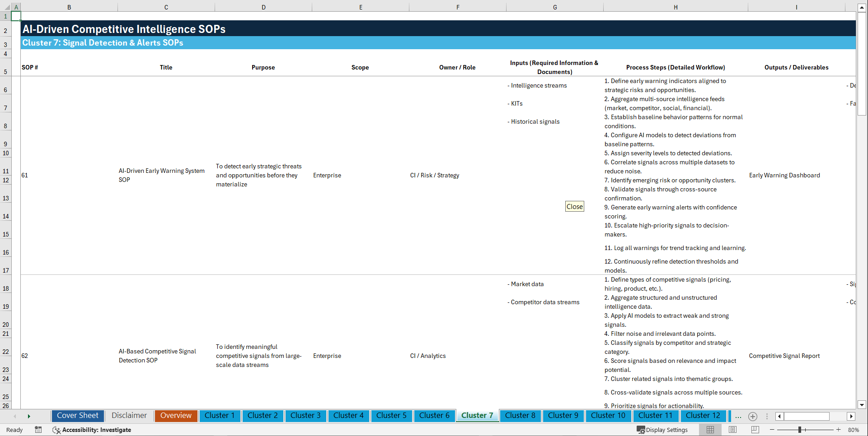Click the vertical scrollbar down arrow
Screen dimensions: 868x436
point(862,405)
